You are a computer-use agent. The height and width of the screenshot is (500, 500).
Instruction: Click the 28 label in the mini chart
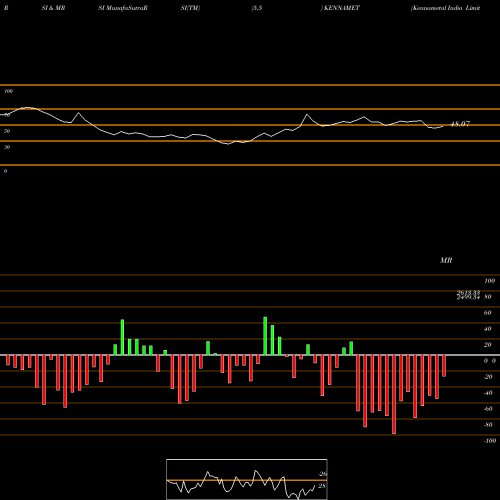[x=322, y=486]
